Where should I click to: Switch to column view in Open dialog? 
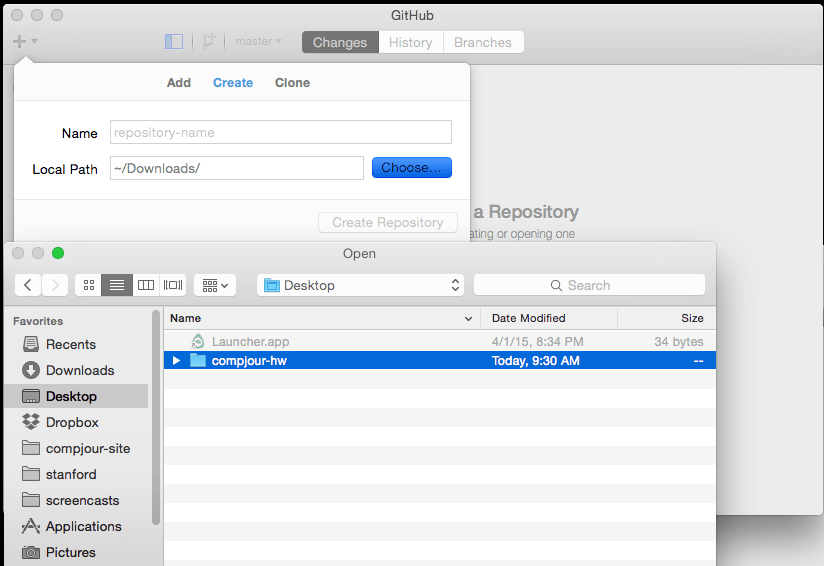146,285
